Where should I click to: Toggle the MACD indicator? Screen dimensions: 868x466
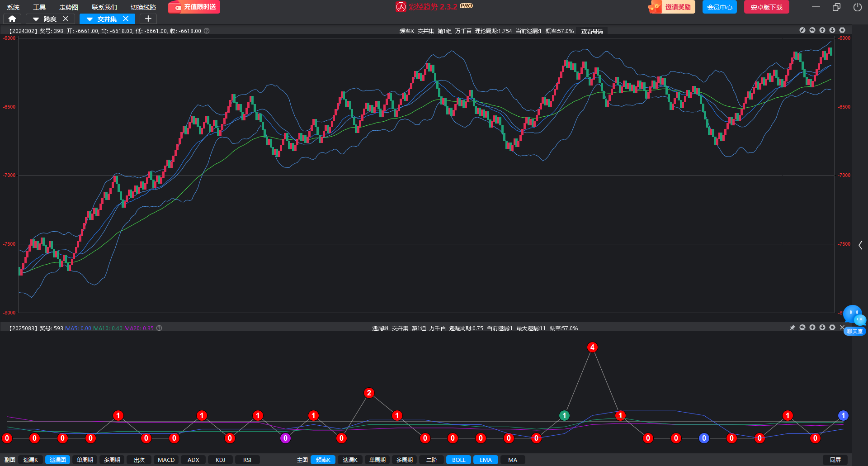(x=166, y=460)
